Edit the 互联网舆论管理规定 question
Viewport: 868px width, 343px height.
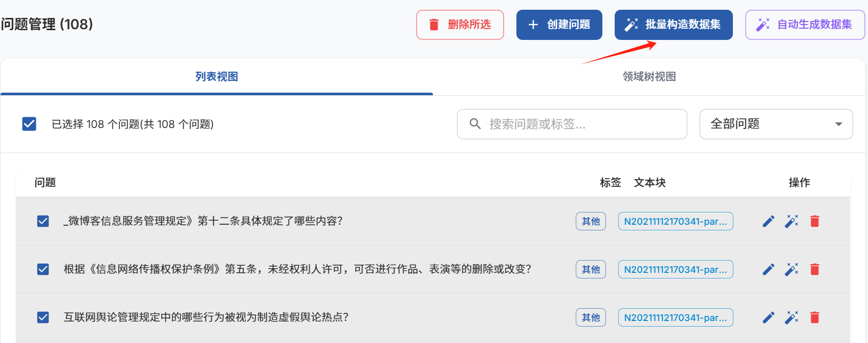[x=768, y=317]
